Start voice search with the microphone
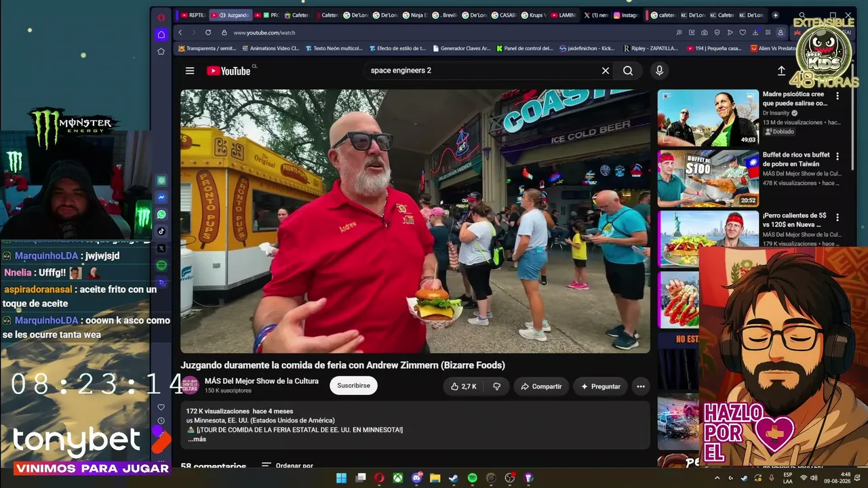Viewport: 868px width, 488px height. coord(659,70)
